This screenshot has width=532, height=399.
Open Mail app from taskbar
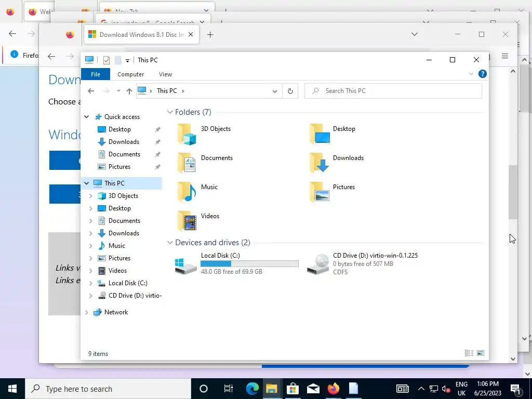pos(313,389)
